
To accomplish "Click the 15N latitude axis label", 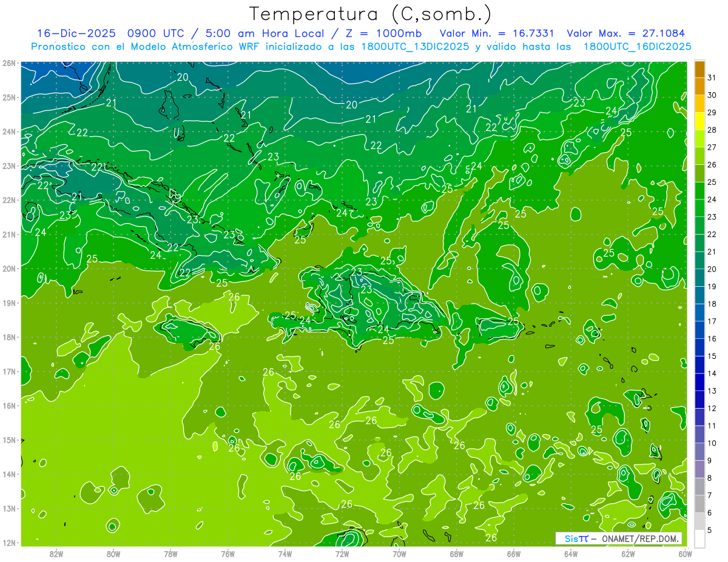I will coord(8,440).
